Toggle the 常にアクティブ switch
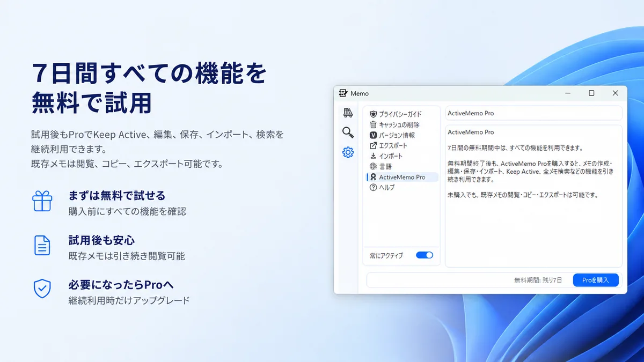Image resolution: width=644 pixels, height=362 pixels. tap(425, 255)
